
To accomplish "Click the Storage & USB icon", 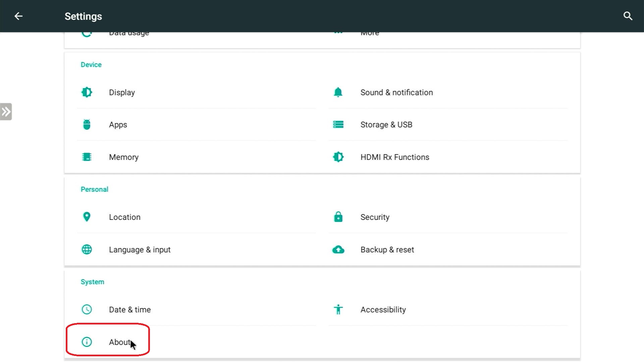I will (x=338, y=124).
